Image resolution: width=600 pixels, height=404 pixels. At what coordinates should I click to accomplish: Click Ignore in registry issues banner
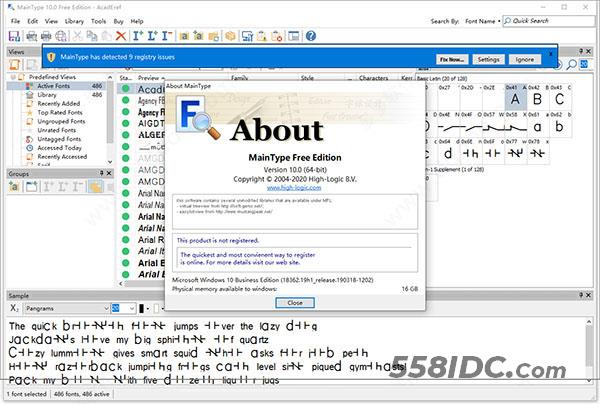[x=525, y=59]
